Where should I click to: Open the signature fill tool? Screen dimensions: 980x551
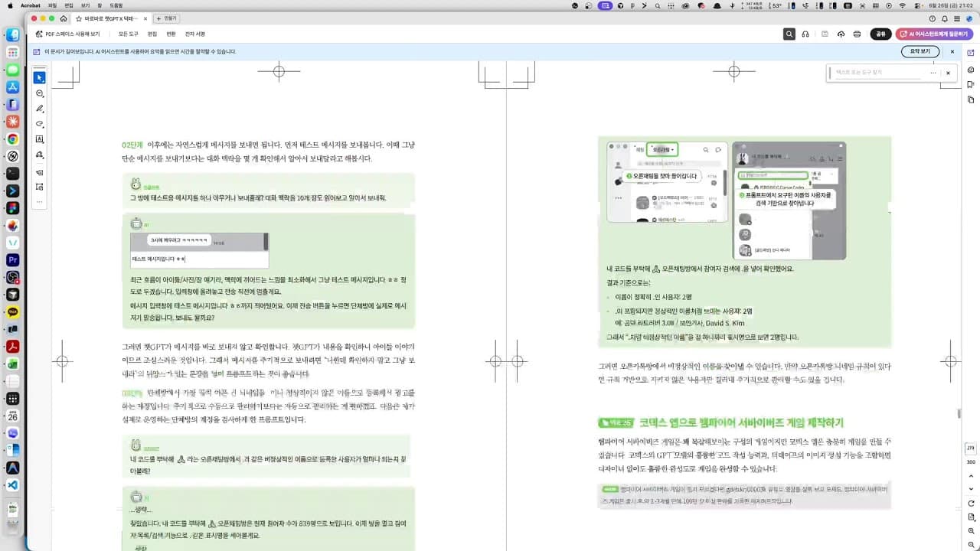click(x=40, y=155)
